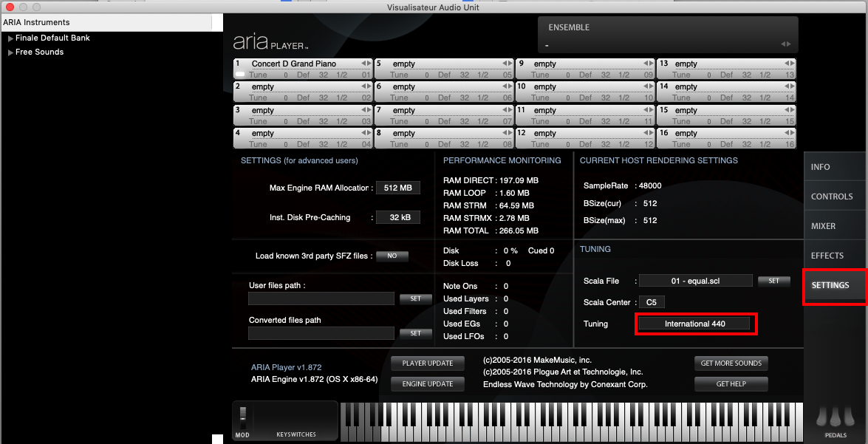Open the EFFECTS tab
The height and width of the screenshot is (444, 868).
[x=827, y=256]
